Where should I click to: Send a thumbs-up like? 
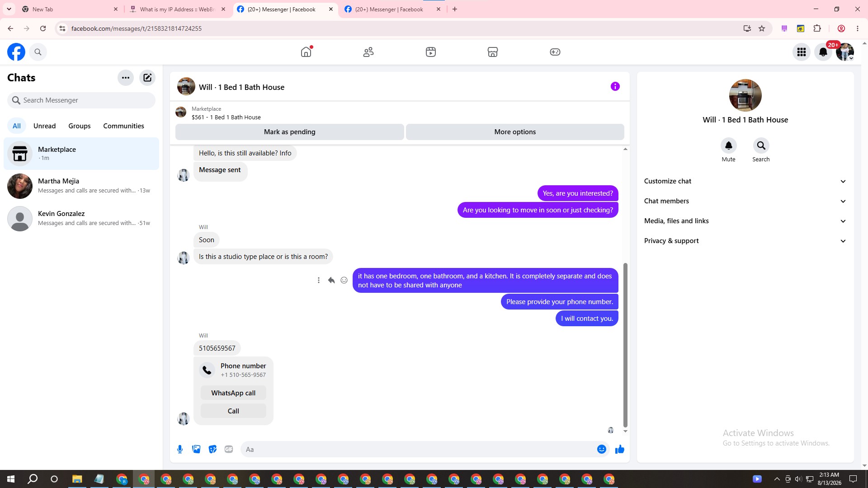620,449
